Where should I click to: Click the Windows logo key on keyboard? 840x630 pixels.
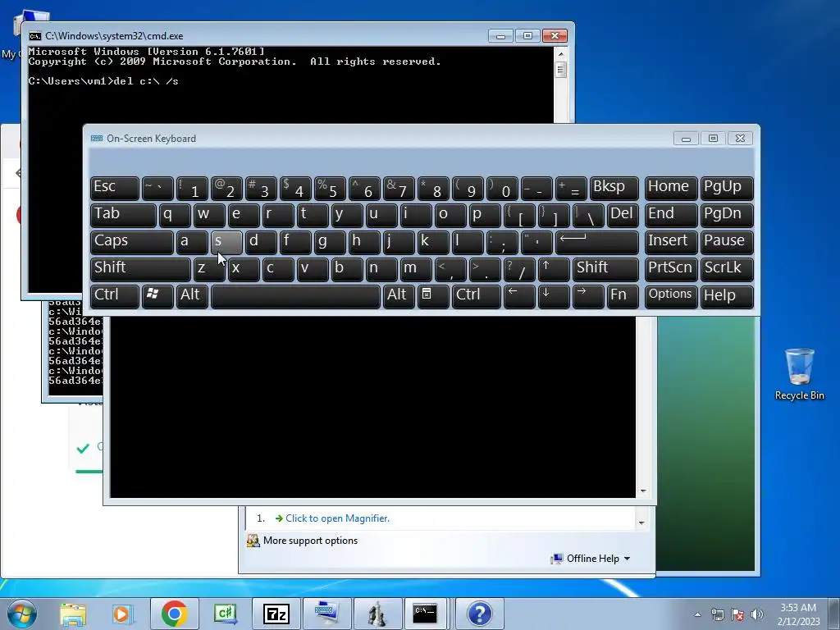157,296
